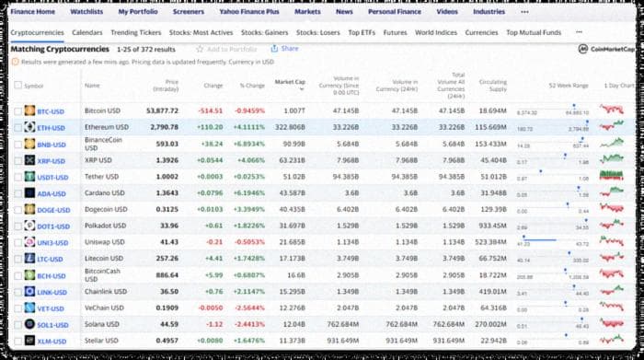Open the Watchlists menu
644x360 pixels.
86,11
